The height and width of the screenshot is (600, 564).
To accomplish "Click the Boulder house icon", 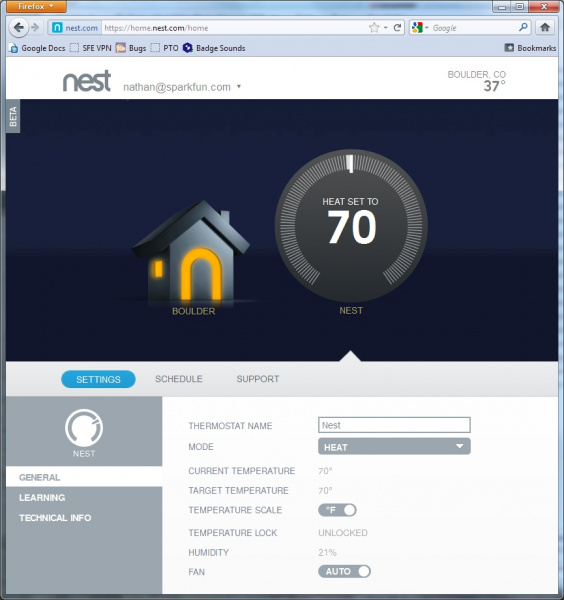I will coord(191,251).
